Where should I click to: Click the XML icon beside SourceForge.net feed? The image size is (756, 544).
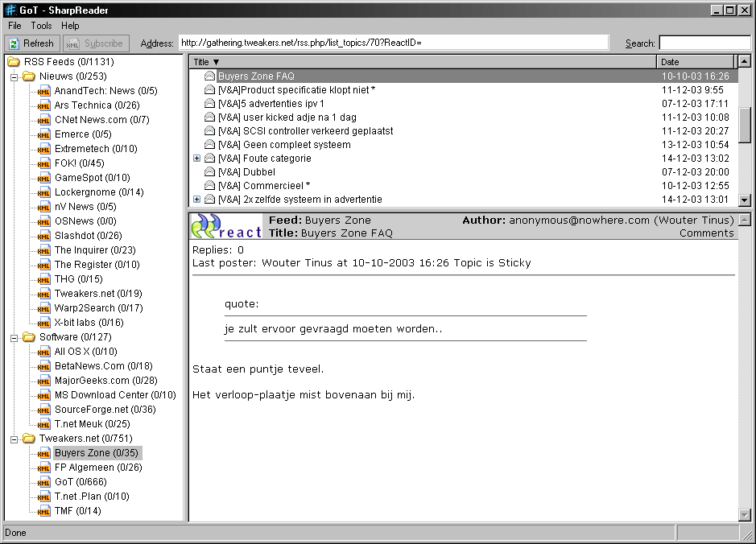click(44, 410)
